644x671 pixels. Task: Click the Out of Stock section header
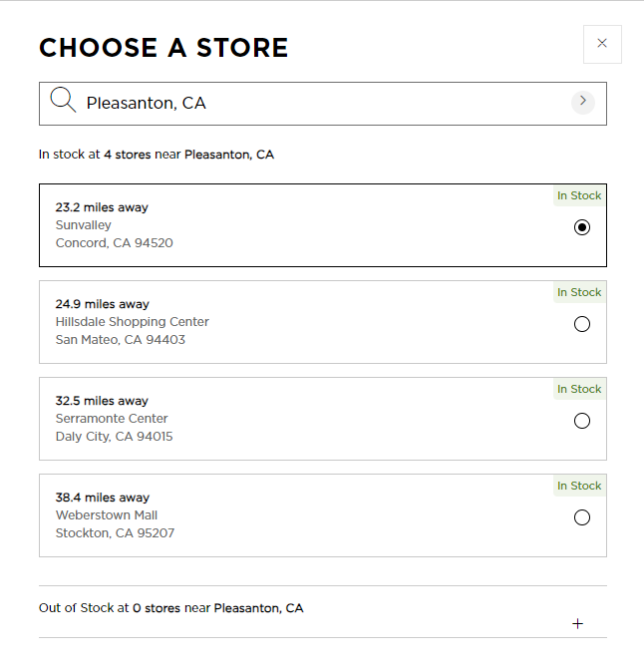(171, 608)
